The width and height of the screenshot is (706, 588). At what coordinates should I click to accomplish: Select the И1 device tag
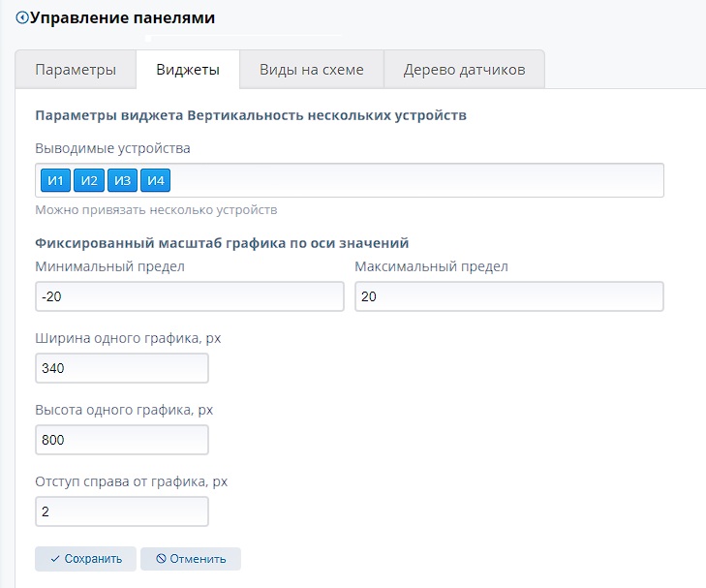tap(56, 180)
